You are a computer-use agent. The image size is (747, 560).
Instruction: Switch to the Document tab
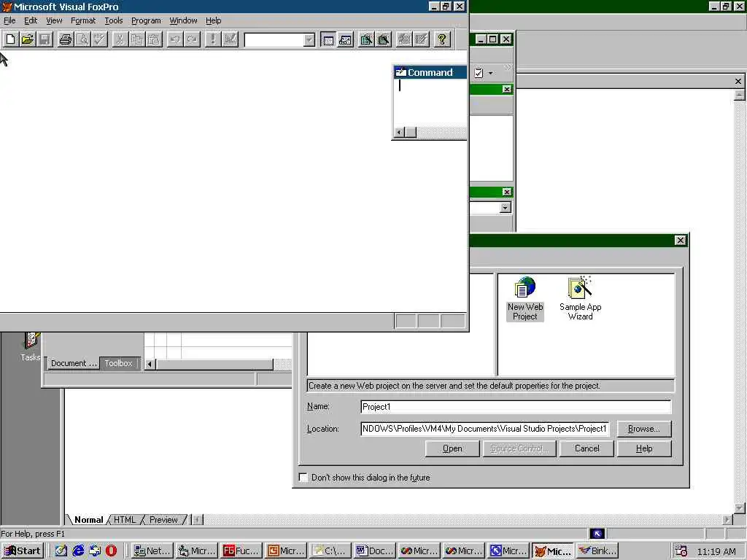74,363
